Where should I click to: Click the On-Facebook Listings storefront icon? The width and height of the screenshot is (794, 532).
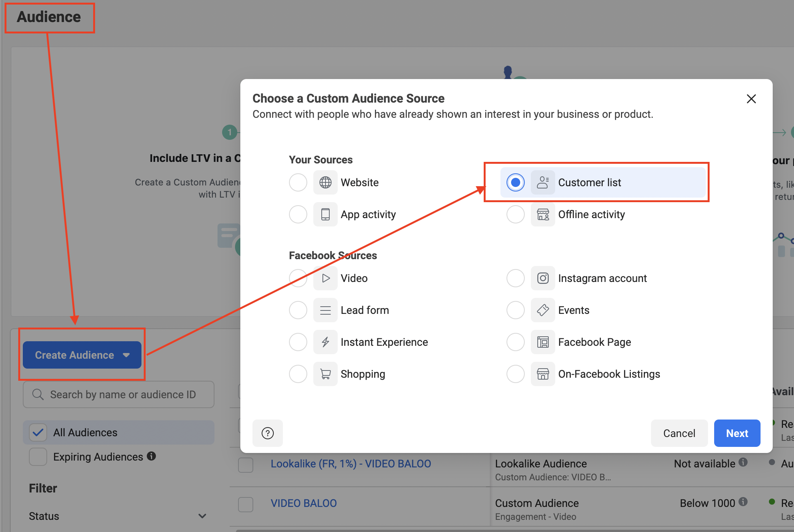tap(543, 374)
